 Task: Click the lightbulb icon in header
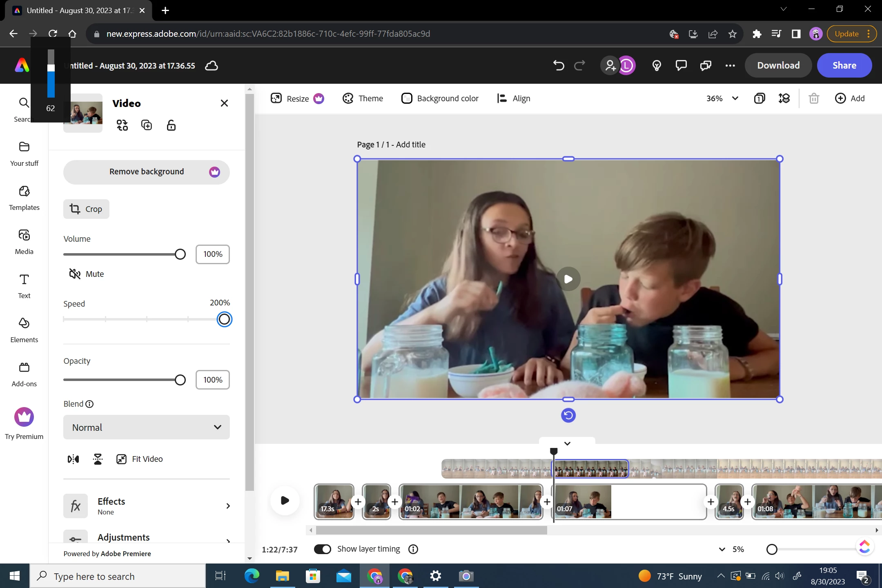coord(656,65)
